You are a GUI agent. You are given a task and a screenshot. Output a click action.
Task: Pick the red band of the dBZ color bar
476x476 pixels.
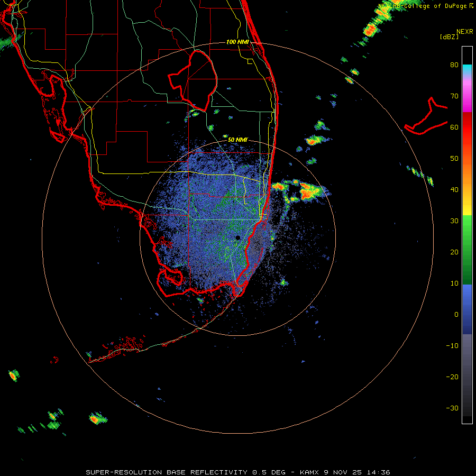coord(467,127)
